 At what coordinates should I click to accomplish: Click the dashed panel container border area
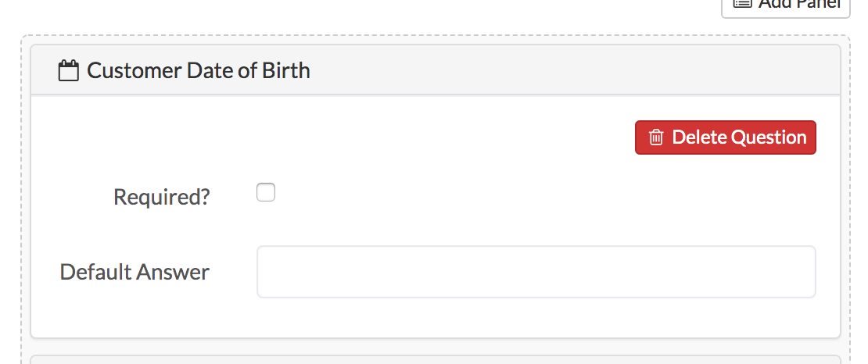[26, 199]
